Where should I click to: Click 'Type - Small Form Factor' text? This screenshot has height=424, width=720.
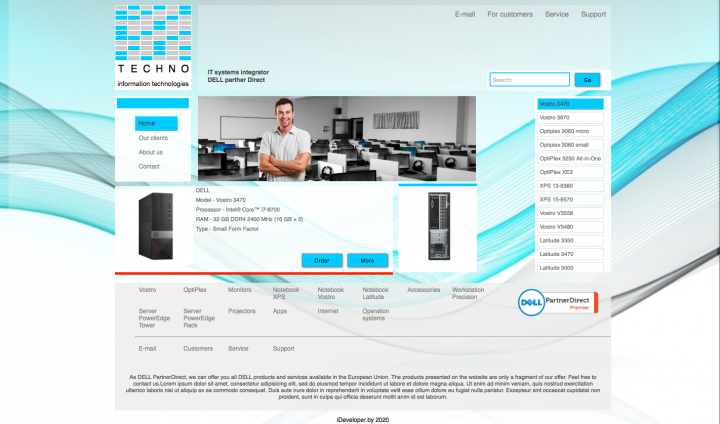click(227, 229)
